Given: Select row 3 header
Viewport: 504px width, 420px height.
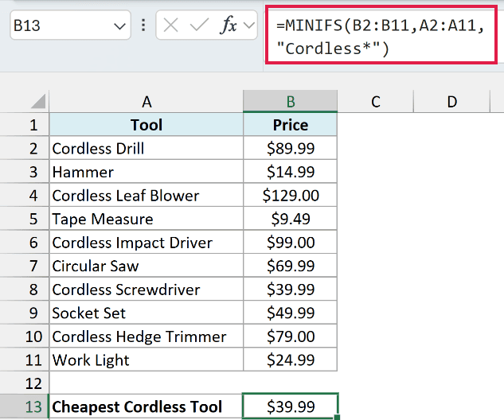Looking at the screenshot, I should click(x=25, y=172).
